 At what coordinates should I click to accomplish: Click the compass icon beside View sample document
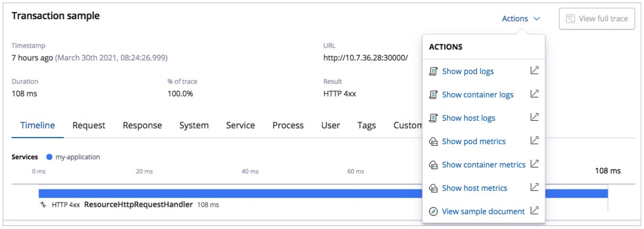pos(433,212)
